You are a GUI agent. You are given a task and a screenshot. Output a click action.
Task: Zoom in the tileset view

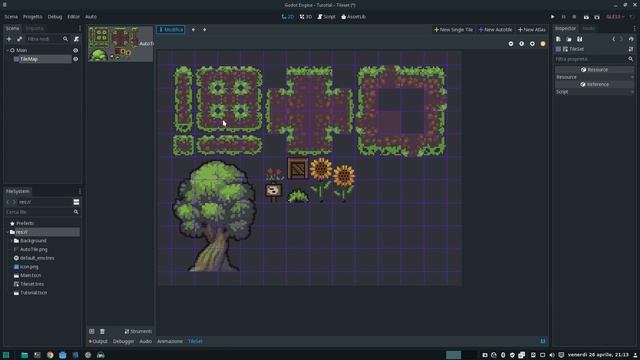pyautogui.click(x=532, y=44)
